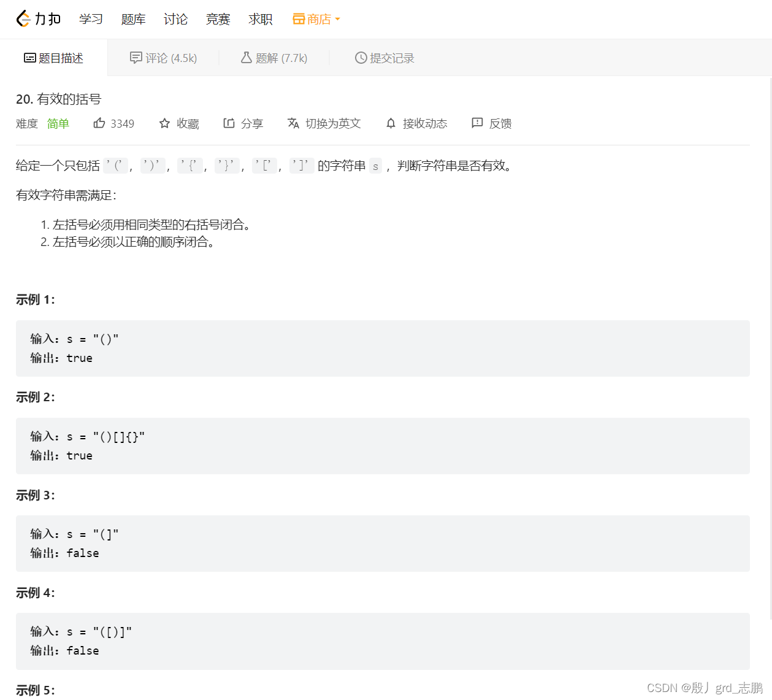This screenshot has width=772, height=700.
Task: Click the translate language icon
Action: pyautogui.click(x=293, y=123)
